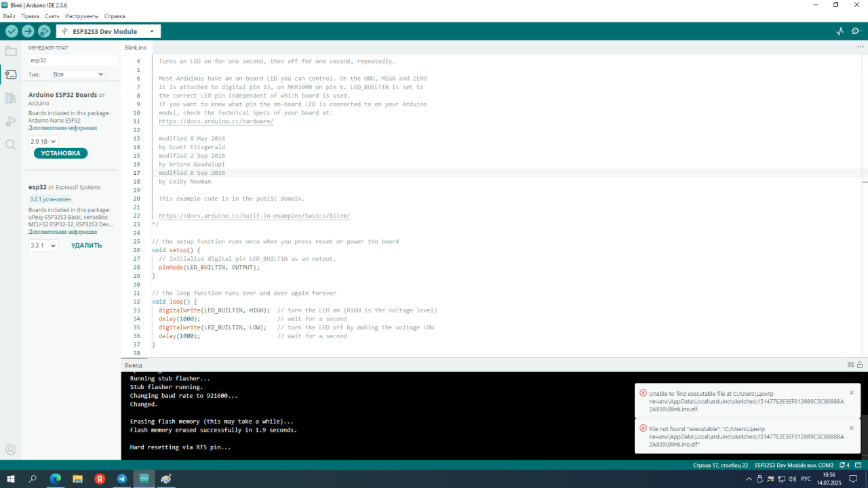This screenshot has width=868, height=488.
Task: Click the esp32 boards search field
Action: click(72, 60)
